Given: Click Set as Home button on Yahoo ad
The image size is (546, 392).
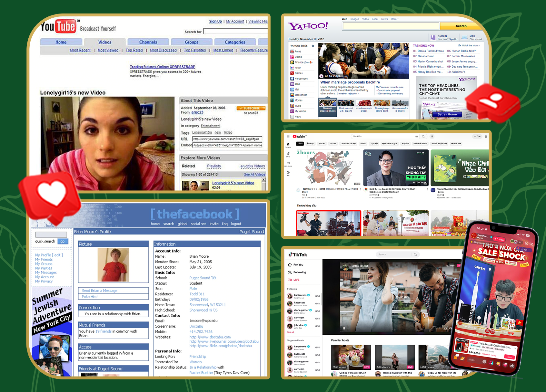Looking at the screenshot, I should tap(447, 114).
